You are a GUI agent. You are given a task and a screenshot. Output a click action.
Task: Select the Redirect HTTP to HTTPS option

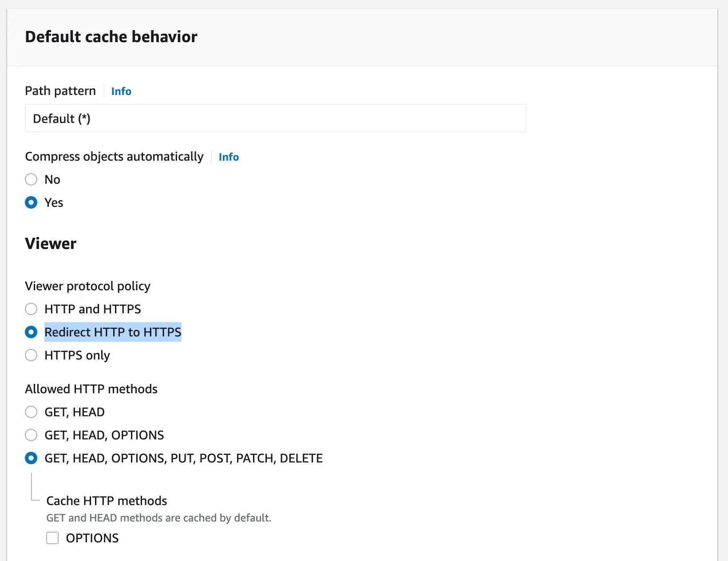pos(31,332)
